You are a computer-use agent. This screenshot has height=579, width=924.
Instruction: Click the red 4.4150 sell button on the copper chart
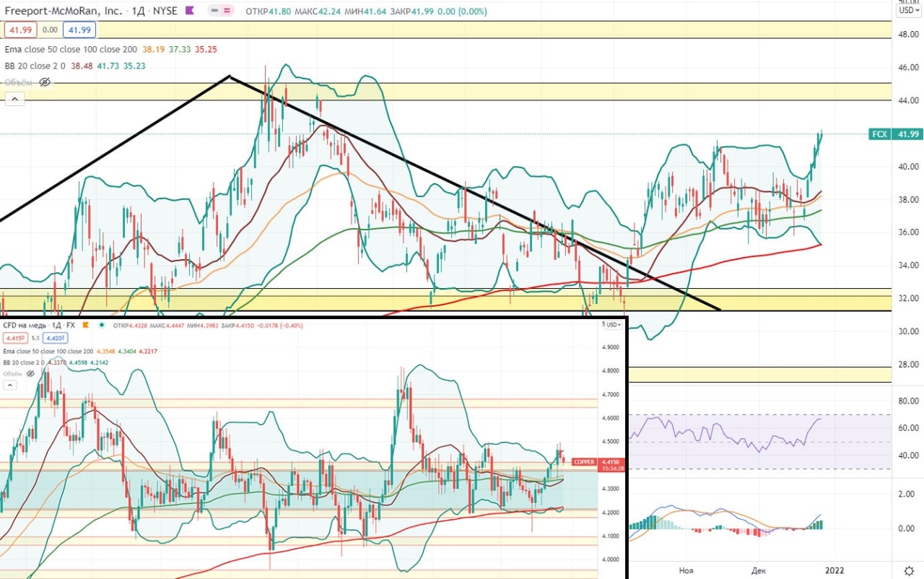(15, 338)
